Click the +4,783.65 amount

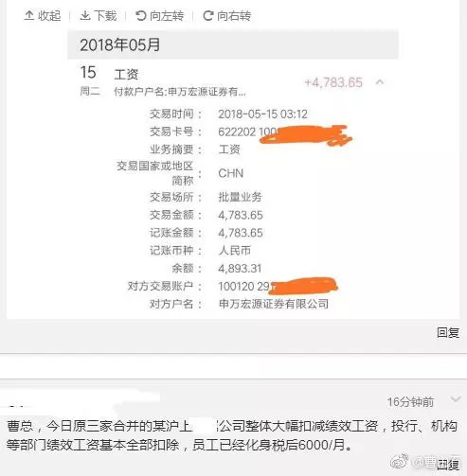click(x=333, y=82)
